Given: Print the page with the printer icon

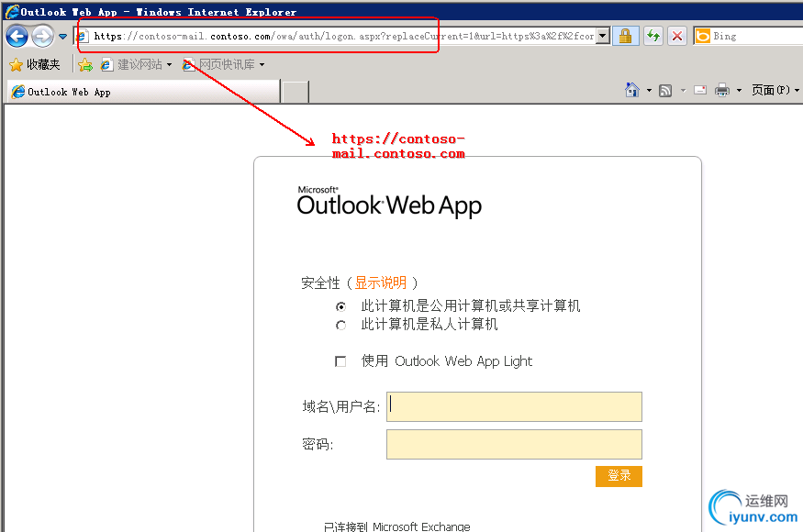Looking at the screenshot, I should coord(722,90).
